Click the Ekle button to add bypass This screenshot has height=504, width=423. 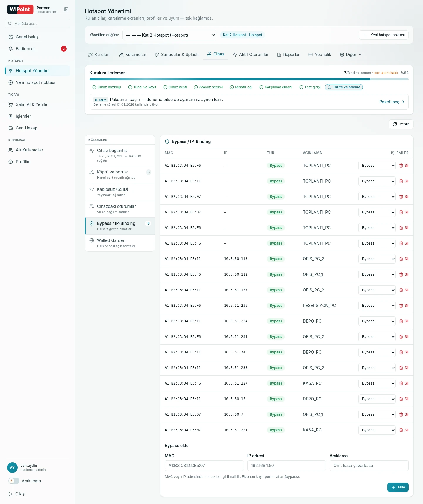click(x=398, y=487)
